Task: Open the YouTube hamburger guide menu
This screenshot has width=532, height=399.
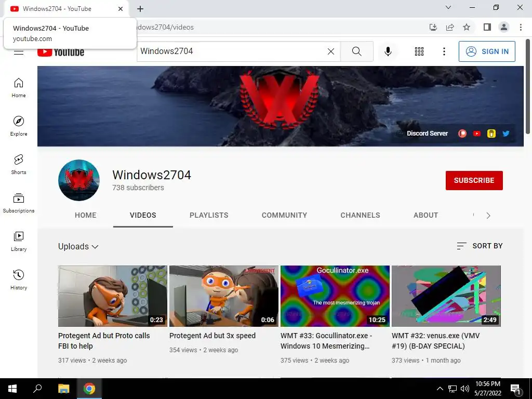Action: click(19, 52)
